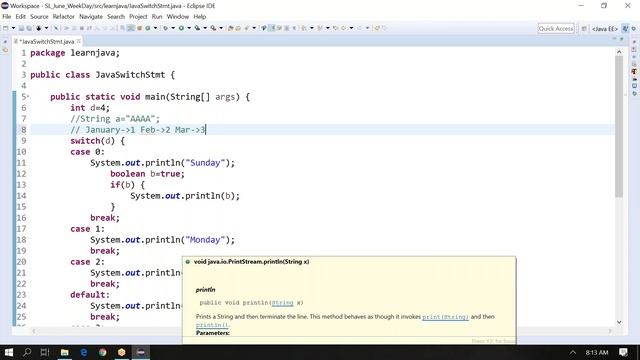
Task: Click the Save All toolbar icon
Action: (x=29, y=28)
